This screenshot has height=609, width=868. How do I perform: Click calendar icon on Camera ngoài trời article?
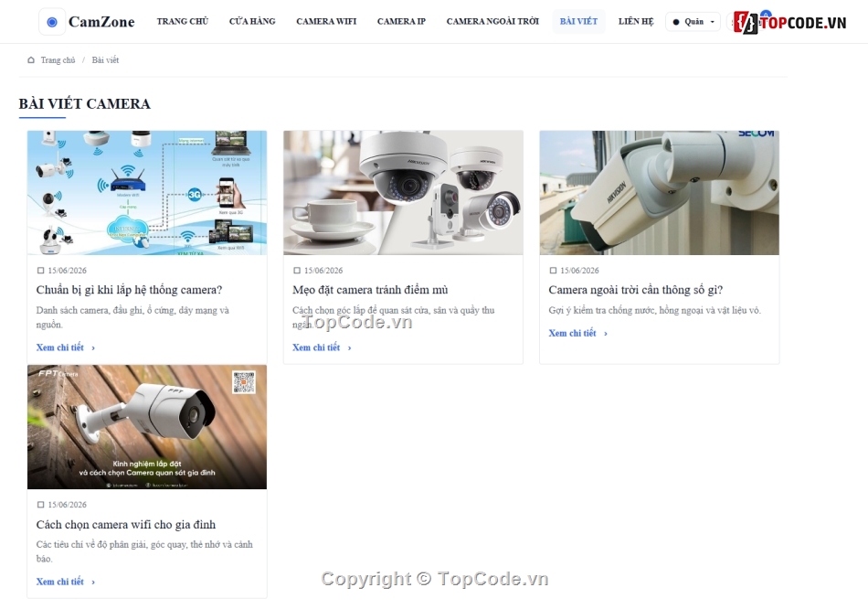(x=553, y=271)
